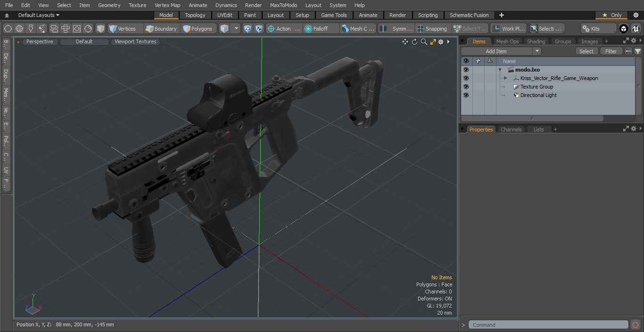Open the Default Layouts dropdown
Image resolution: width=644 pixels, height=332 pixels.
(39, 15)
